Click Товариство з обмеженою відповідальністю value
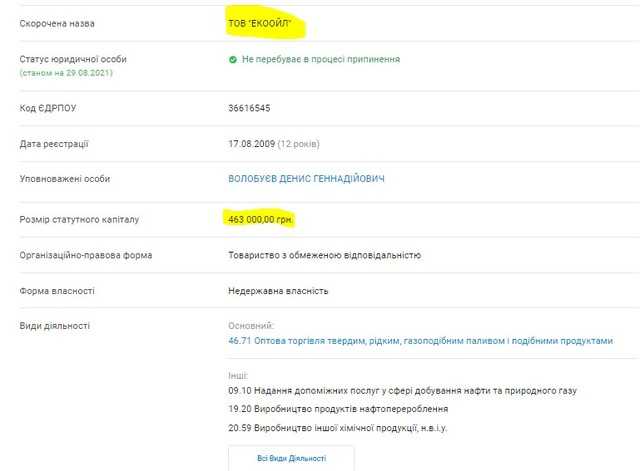 click(324, 255)
